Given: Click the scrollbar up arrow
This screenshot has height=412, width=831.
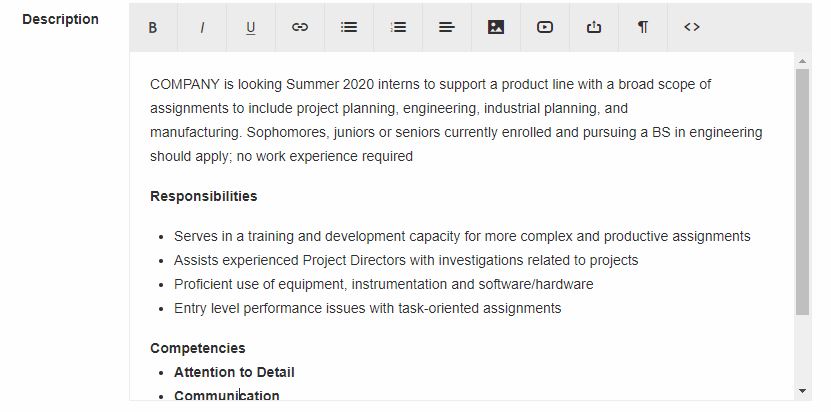Looking at the screenshot, I should [x=802, y=62].
